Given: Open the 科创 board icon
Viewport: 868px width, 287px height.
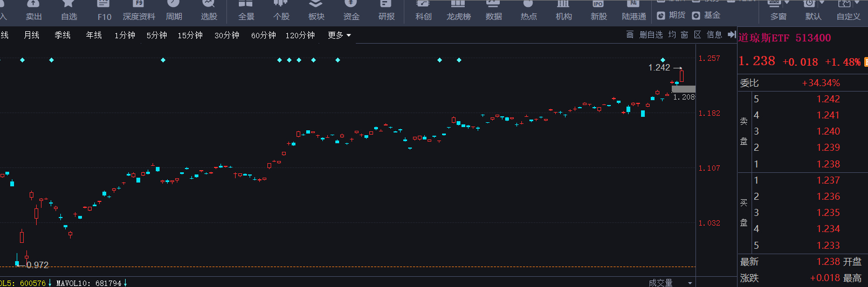Looking at the screenshot, I should pyautogui.click(x=423, y=11).
